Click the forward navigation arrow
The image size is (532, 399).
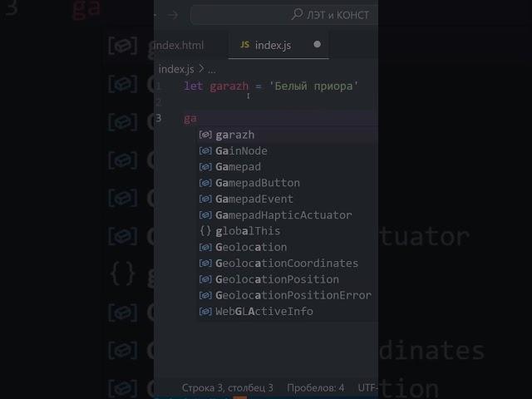(172, 15)
